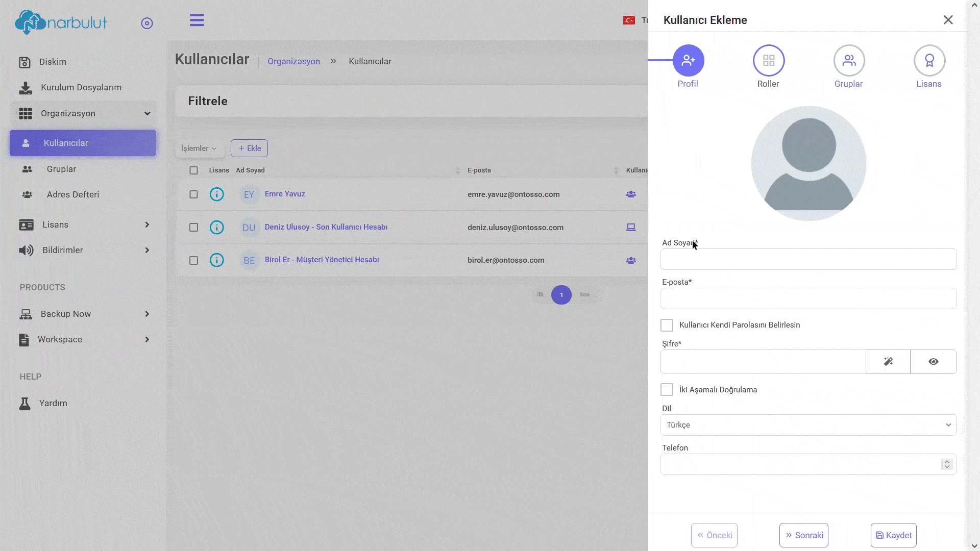Enable İki Aşamalı Doğrulama checkbox
The height and width of the screenshot is (551, 980).
(x=667, y=390)
